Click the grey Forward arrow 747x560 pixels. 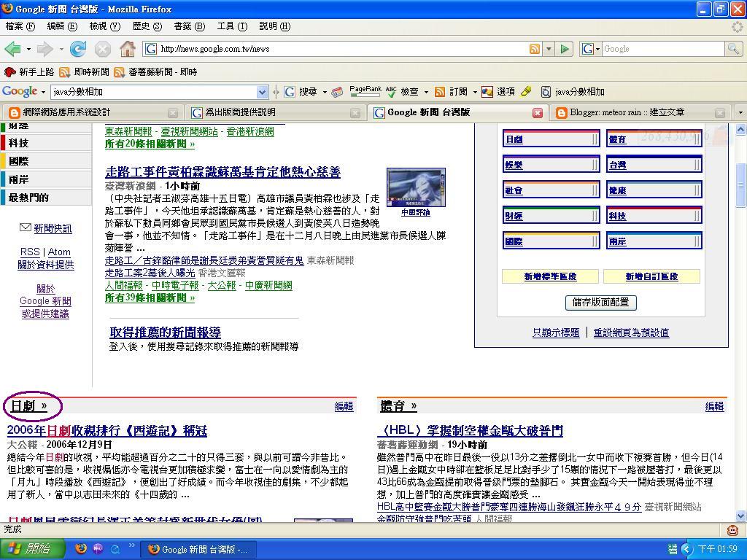(44, 49)
